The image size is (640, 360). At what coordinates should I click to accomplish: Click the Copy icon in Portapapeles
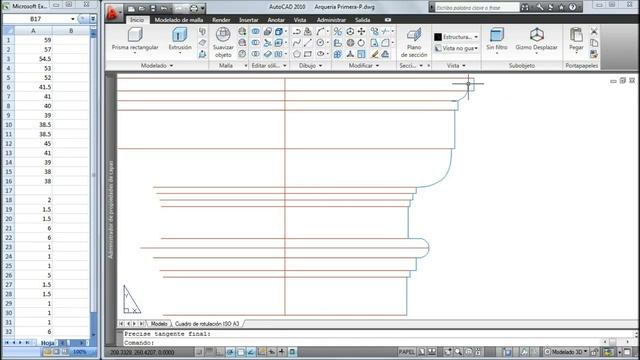pyautogui.click(x=594, y=42)
